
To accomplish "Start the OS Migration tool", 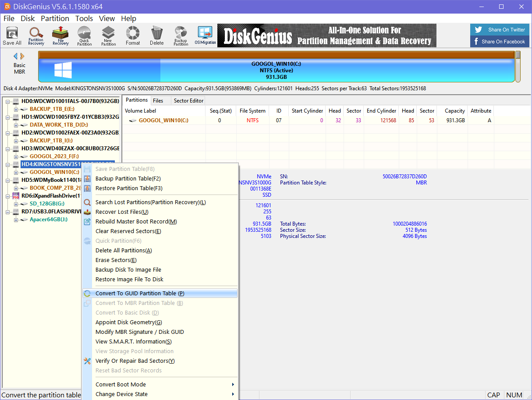I will pos(205,35).
